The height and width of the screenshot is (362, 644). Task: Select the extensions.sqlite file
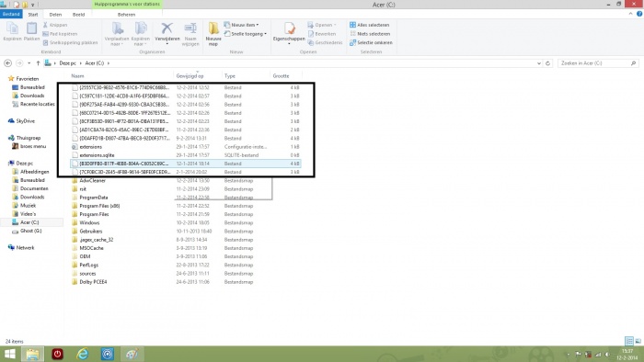pyautogui.click(x=97, y=155)
